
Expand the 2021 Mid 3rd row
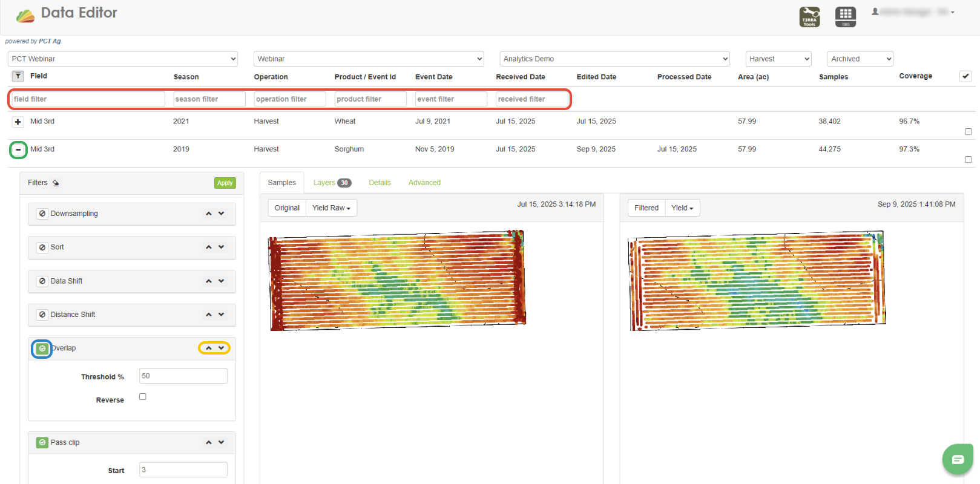(18, 122)
